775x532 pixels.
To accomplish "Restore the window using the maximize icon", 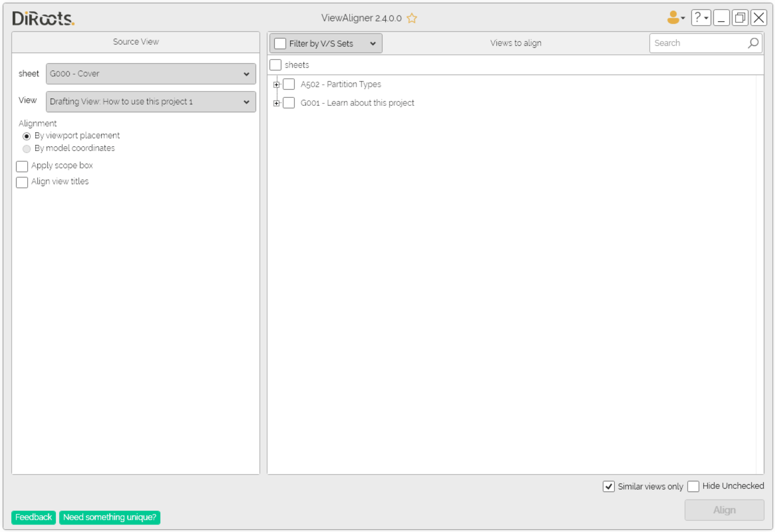I will 740,18.
